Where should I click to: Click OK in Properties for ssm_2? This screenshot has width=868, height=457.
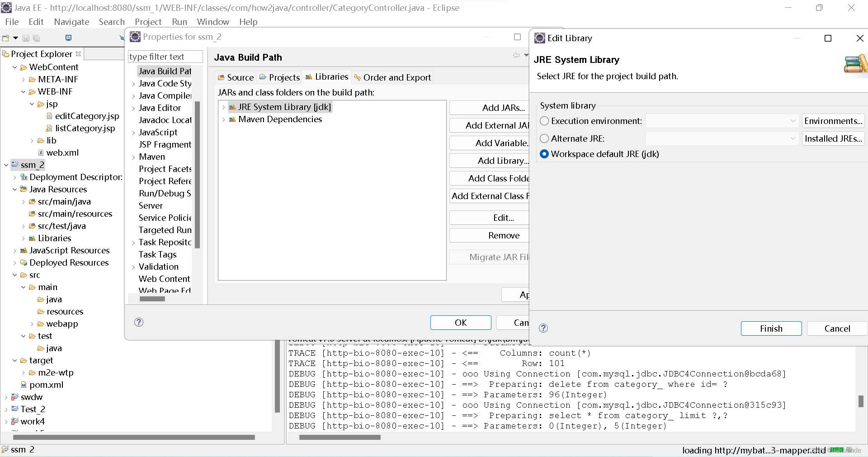pyautogui.click(x=461, y=323)
